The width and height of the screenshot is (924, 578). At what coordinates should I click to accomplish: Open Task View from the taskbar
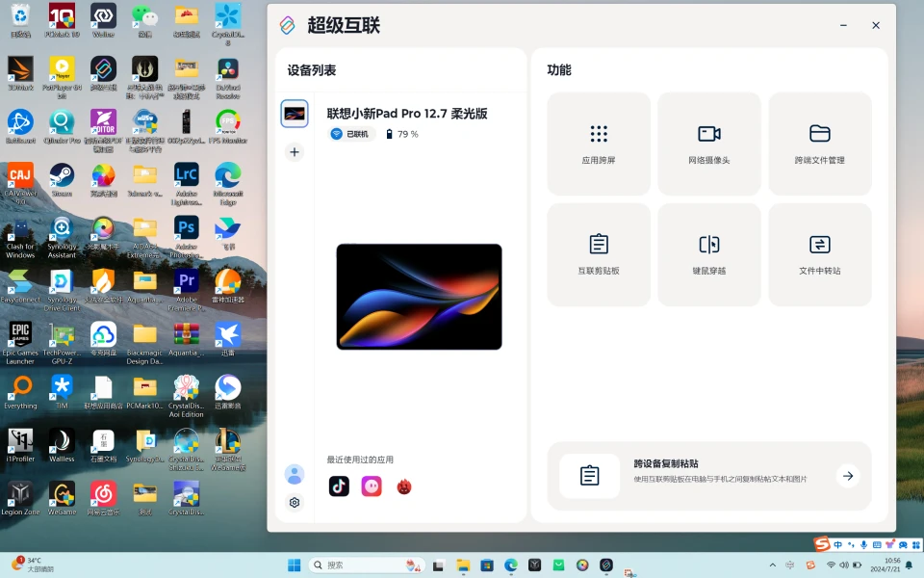[x=439, y=565]
